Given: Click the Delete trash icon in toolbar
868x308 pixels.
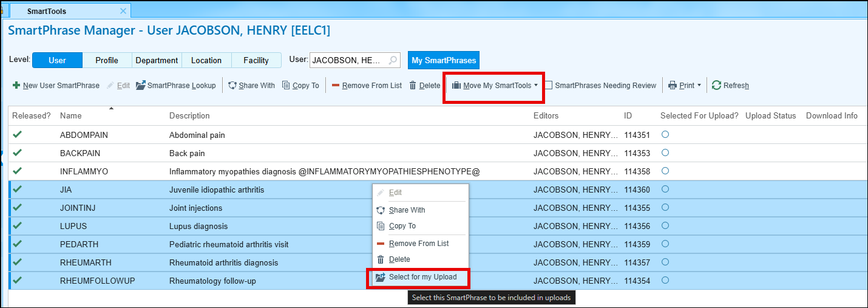Looking at the screenshot, I should [413, 86].
